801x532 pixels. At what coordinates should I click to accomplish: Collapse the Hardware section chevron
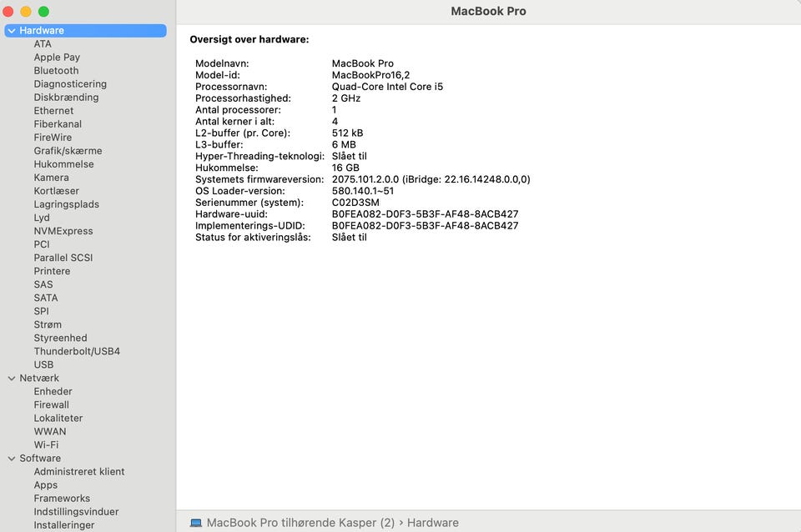(x=11, y=31)
